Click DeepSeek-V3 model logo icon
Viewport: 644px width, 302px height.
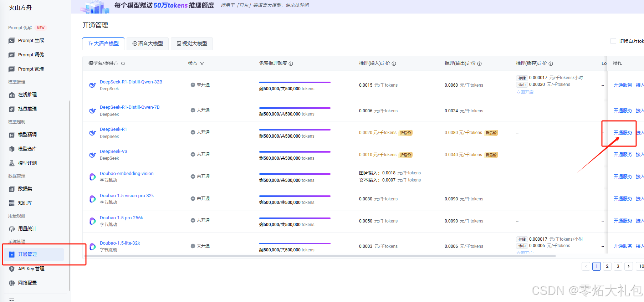(93, 155)
